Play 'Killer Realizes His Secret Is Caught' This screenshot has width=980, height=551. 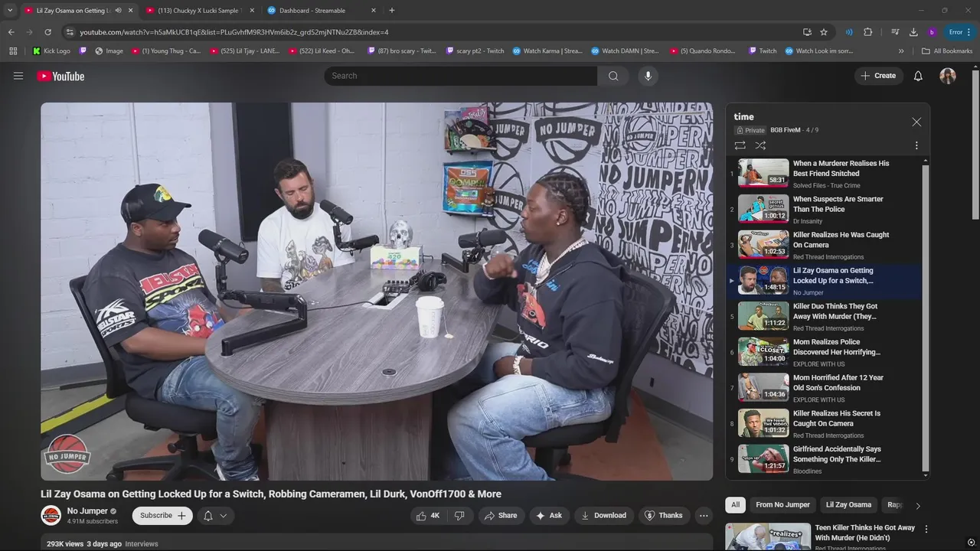click(825, 424)
